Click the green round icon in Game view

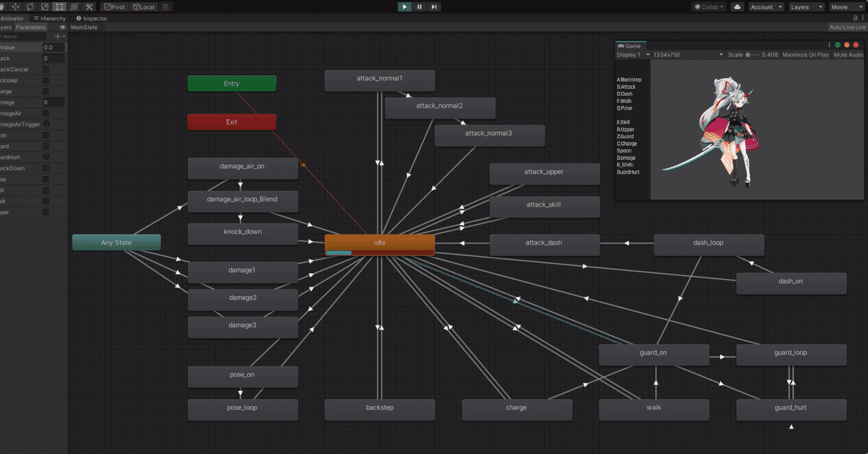[x=838, y=45]
